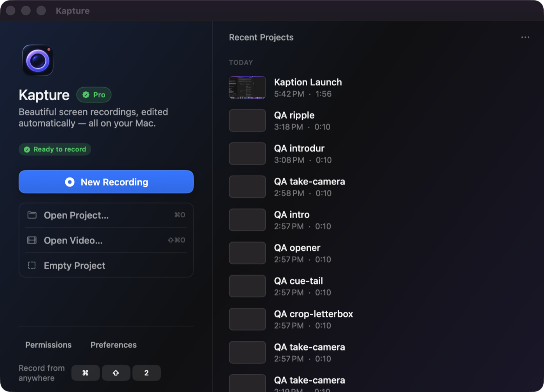The height and width of the screenshot is (392, 544).
Task: Click the Kapture camera lens app logo
Action: click(38, 60)
